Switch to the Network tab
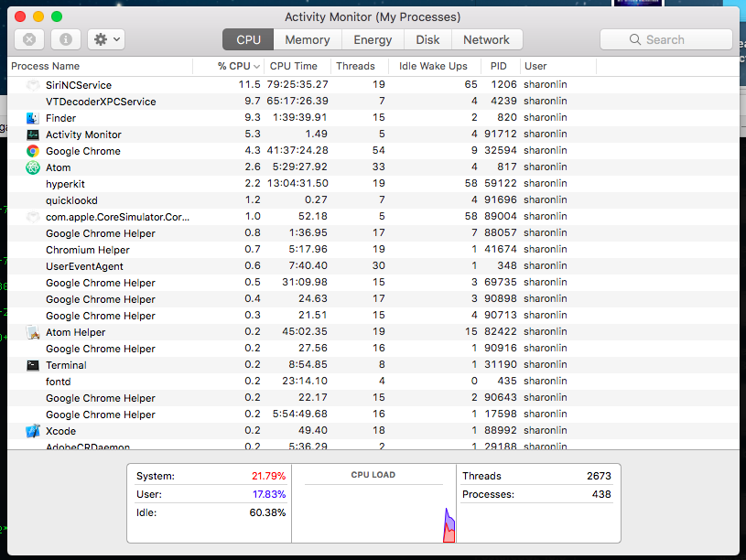The height and width of the screenshot is (560, 746). click(x=486, y=39)
